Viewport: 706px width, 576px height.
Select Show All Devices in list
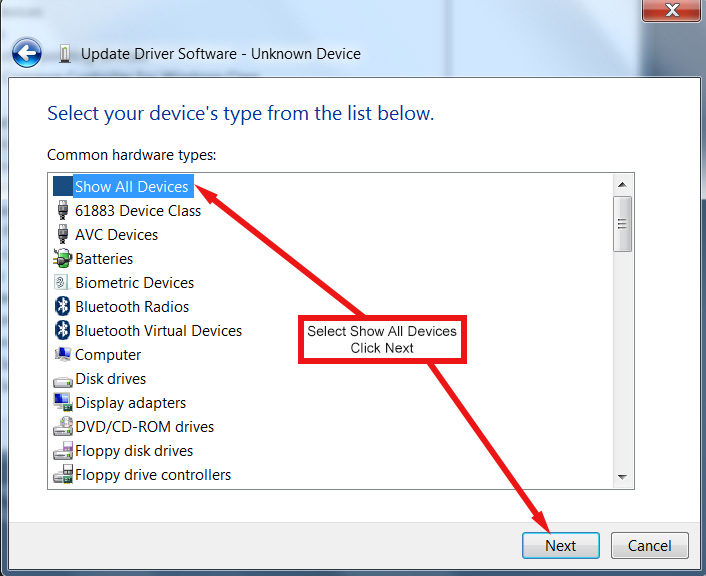pyautogui.click(x=131, y=187)
